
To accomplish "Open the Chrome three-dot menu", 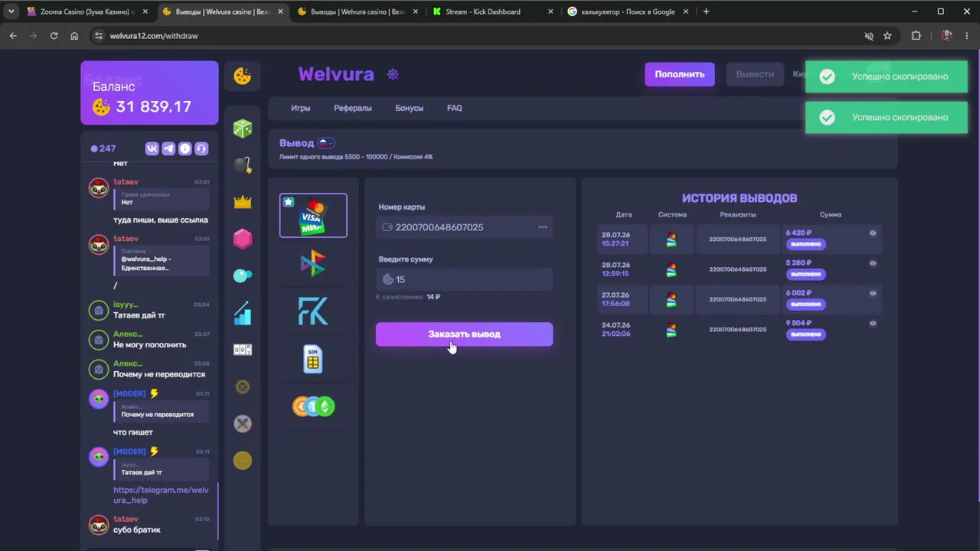I will (968, 36).
